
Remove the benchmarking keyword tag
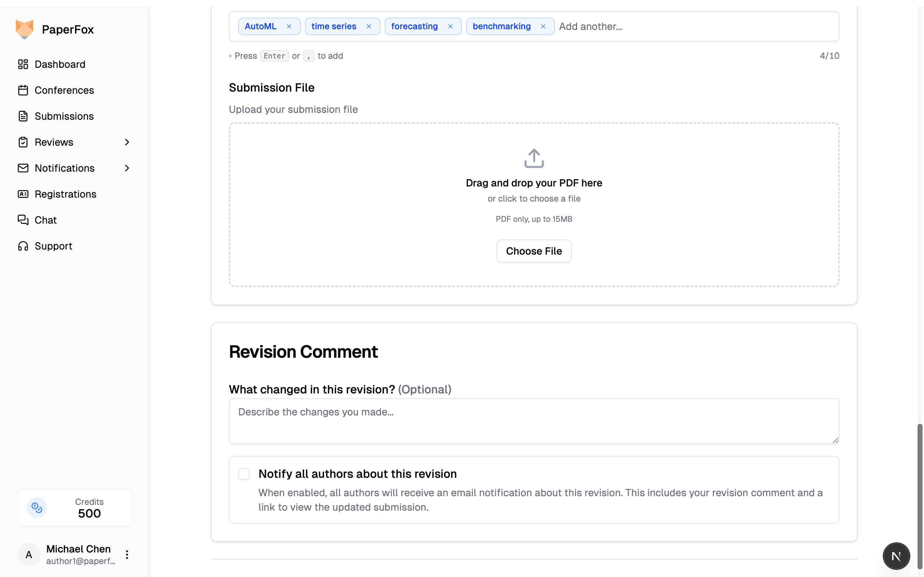pos(543,26)
